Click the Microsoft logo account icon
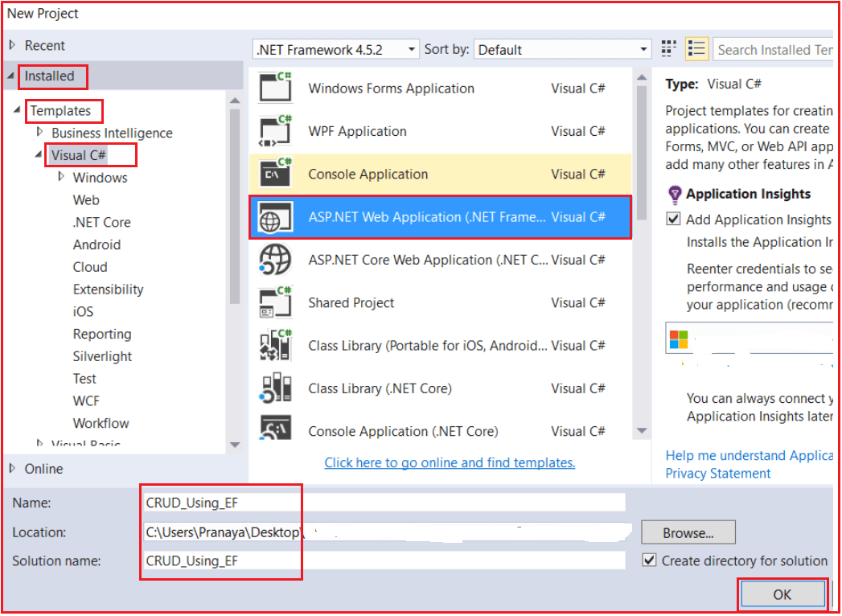This screenshot has width=842, height=616. pyautogui.click(x=679, y=339)
